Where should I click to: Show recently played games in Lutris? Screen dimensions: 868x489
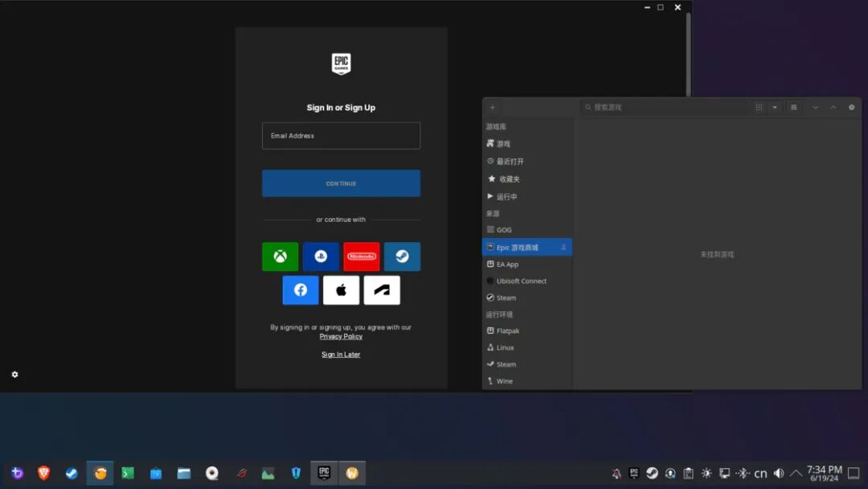pos(527,161)
